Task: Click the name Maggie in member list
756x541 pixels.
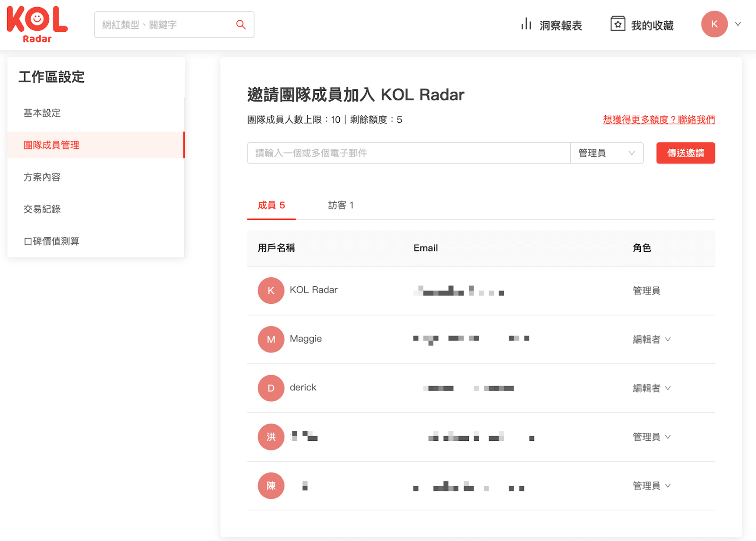Action: coord(306,339)
